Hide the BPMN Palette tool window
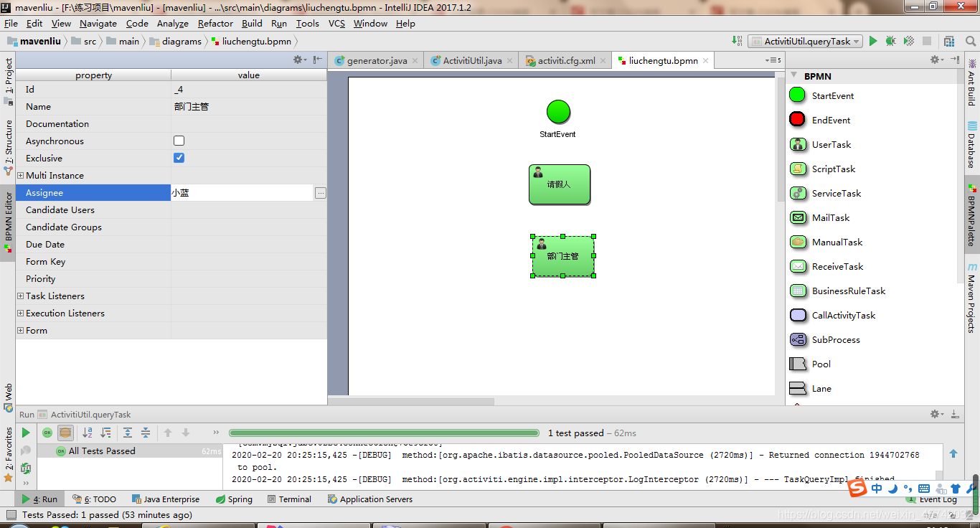This screenshot has height=528, width=980. point(955,60)
